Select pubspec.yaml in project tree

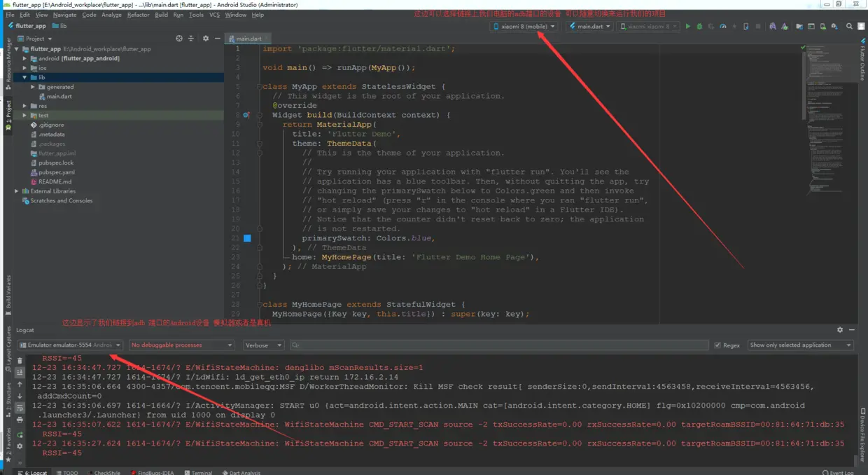(x=56, y=172)
